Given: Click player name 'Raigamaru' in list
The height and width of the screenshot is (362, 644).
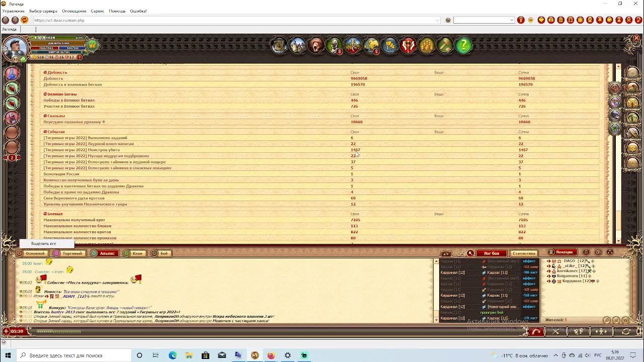Looking at the screenshot, I should 568,276.
